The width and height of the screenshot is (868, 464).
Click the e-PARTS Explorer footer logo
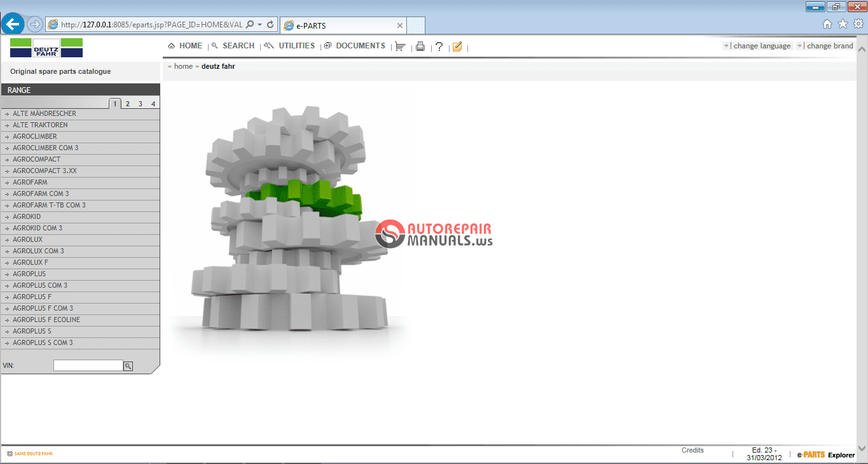(x=826, y=454)
